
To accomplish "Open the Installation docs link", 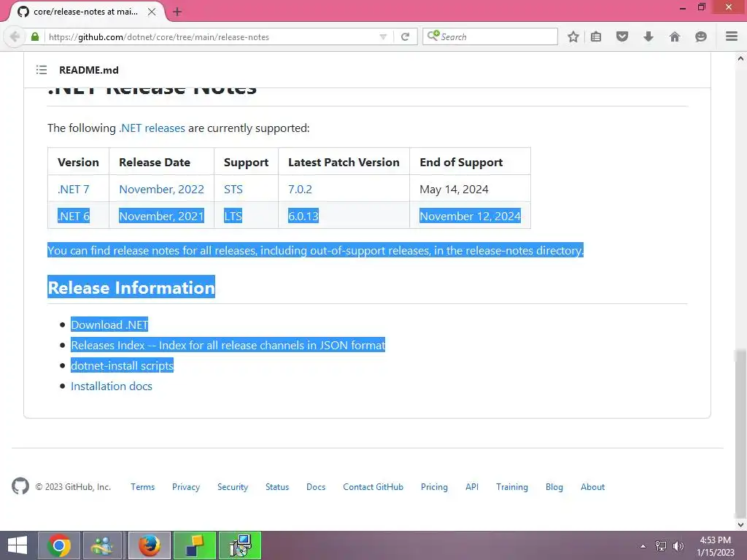I will [x=112, y=386].
